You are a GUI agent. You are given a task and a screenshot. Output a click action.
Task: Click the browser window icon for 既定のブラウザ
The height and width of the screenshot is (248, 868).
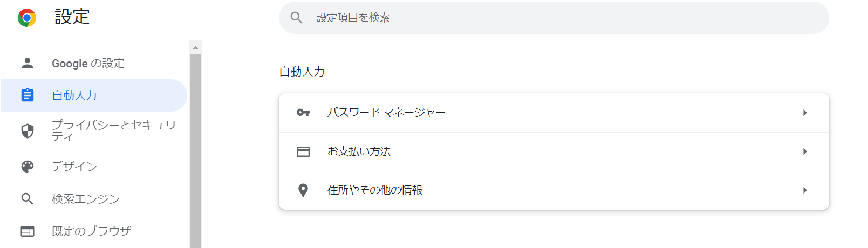28,231
